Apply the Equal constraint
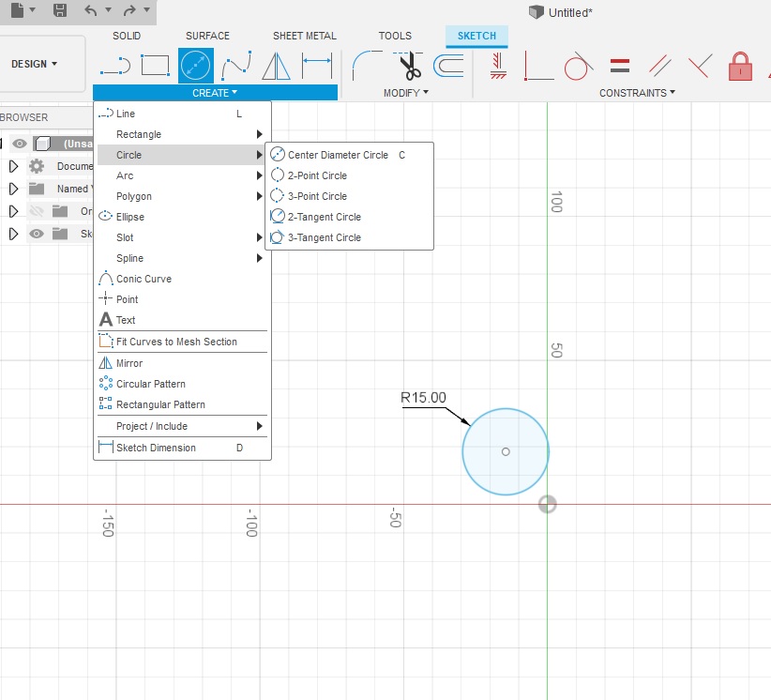Viewport: 771px width, 700px height. click(x=619, y=64)
